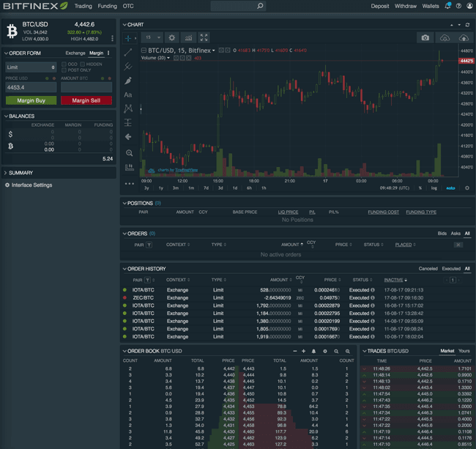Open the ticker three-dot options menu
Screen dimensions: 476x449
click(x=112, y=38)
